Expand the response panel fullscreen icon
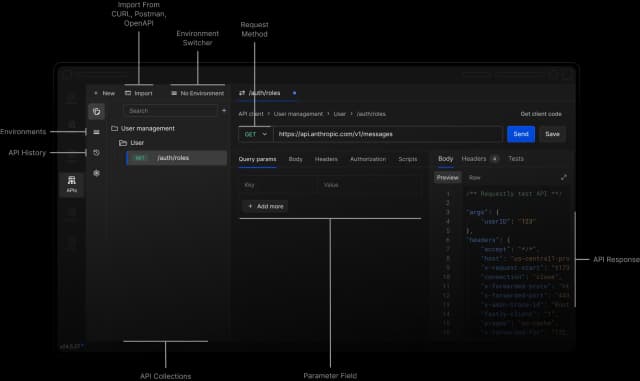Screen dimensions: 640x381 click(x=564, y=177)
